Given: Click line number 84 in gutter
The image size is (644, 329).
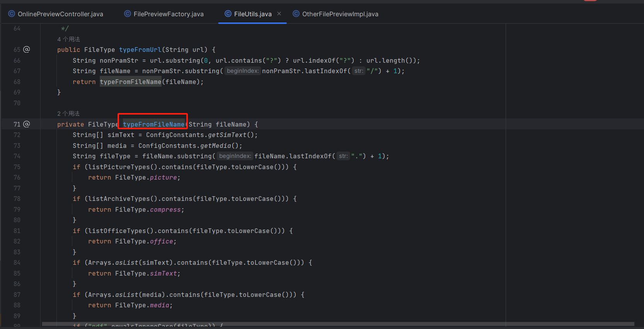Looking at the screenshot, I should point(17,262).
